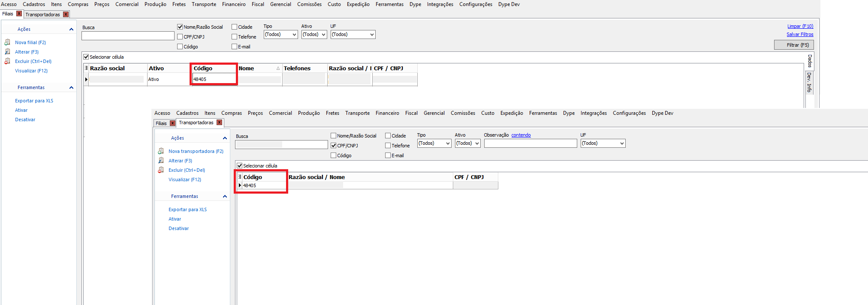Click grid options icon beside Código header in front window
Screen dimensions: 868x305
coord(240,177)
